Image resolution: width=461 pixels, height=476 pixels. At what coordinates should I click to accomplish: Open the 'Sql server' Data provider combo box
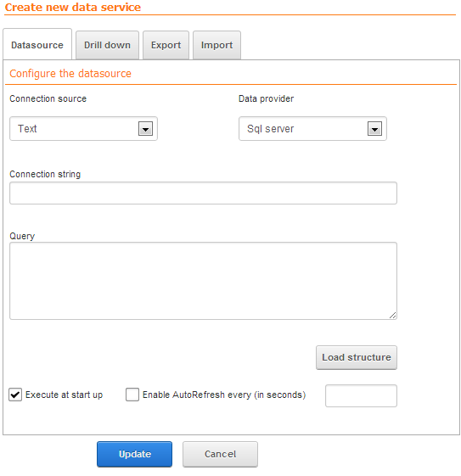pos(312,129)
